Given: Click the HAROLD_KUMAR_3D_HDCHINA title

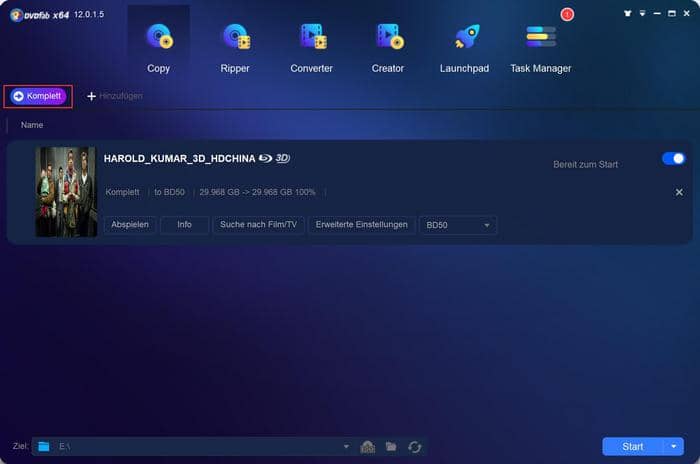Looking at the screenshot, I should pos(179,159).
